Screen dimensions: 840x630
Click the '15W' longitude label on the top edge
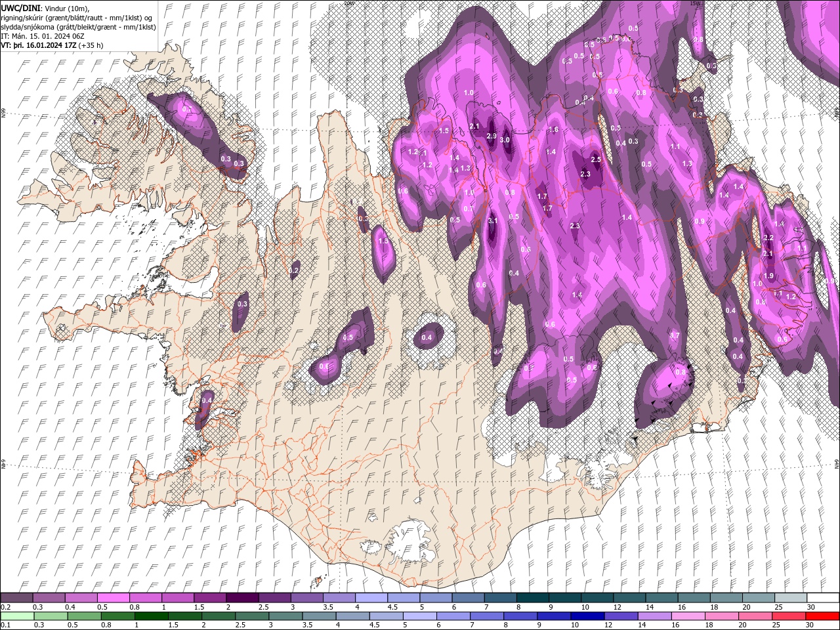(695, 3)
